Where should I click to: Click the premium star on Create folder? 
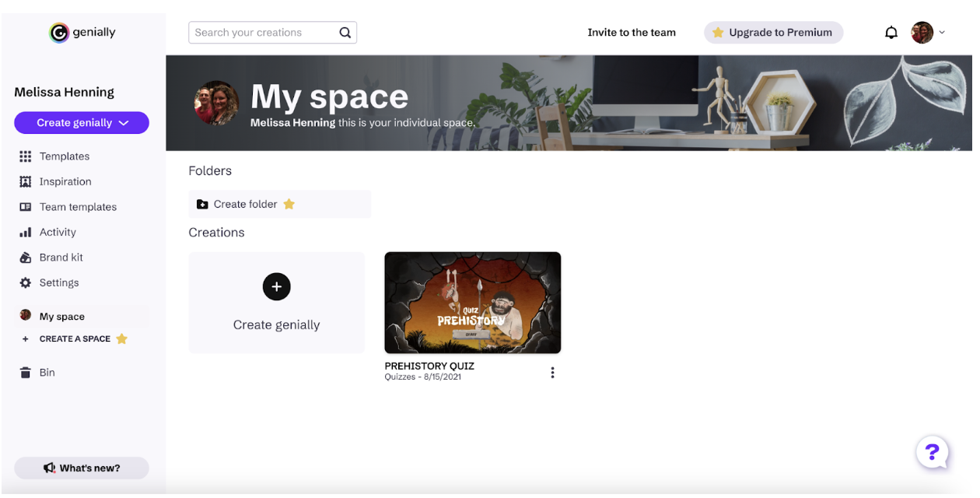[x=289, y=204]
